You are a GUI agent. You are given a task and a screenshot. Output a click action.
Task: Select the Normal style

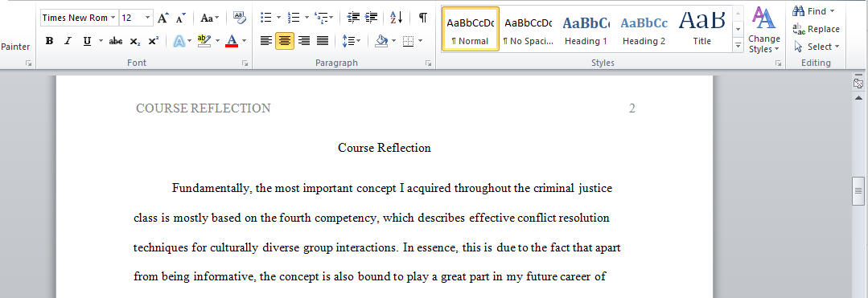click(x=470, y=29)
